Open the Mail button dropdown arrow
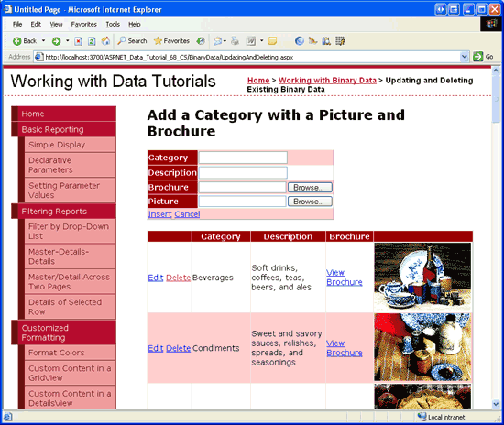 coord(225,41)
